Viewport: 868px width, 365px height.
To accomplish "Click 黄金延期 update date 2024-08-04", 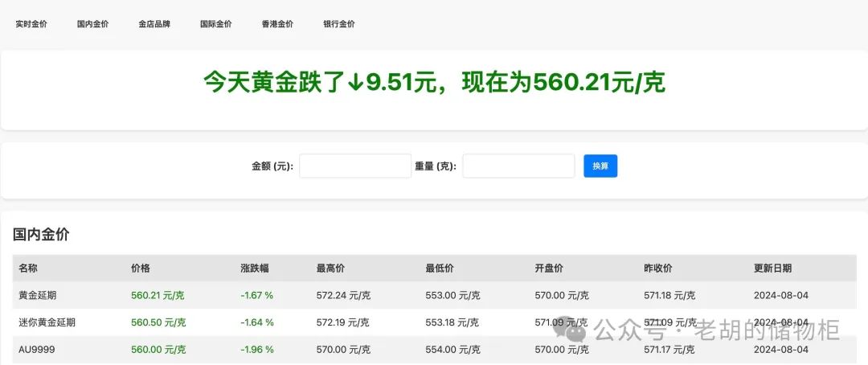I will (x=781, y=295).
